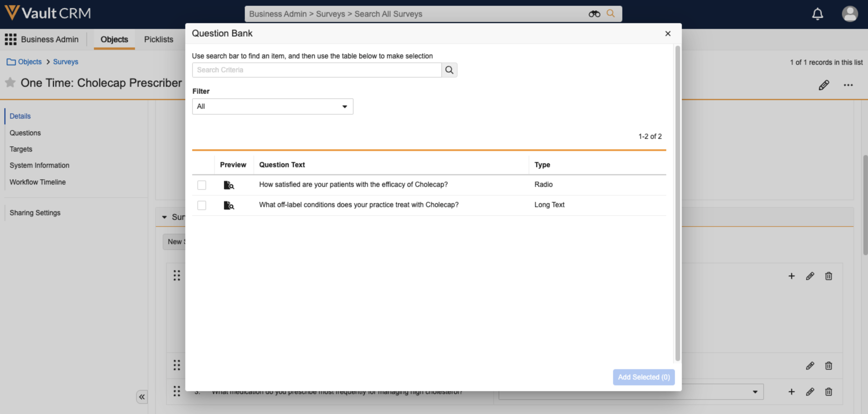Image resolution: width=868 pixels, height=414 pixels.
Task: Open the app launcher grid icon
Action: (10, 39)
